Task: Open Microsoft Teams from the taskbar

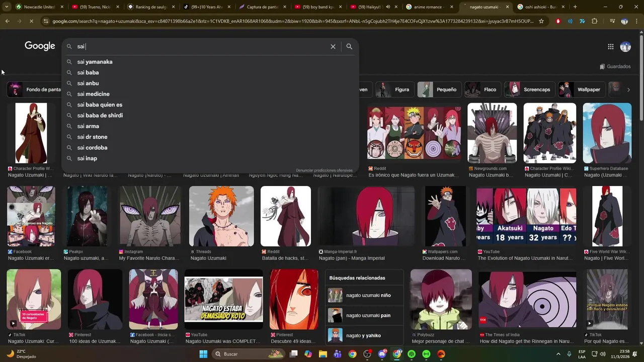Action: [338, 354]
